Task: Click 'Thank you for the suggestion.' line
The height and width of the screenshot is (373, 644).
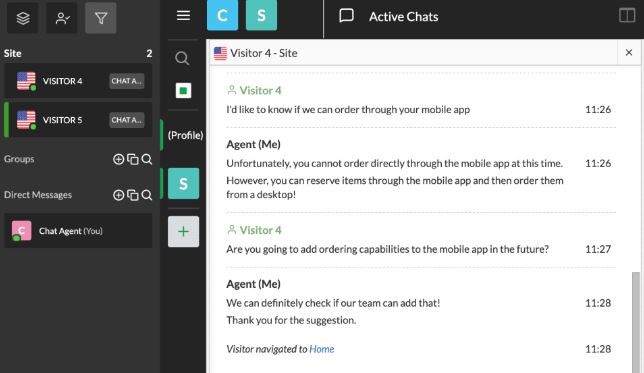Action: 291,320
